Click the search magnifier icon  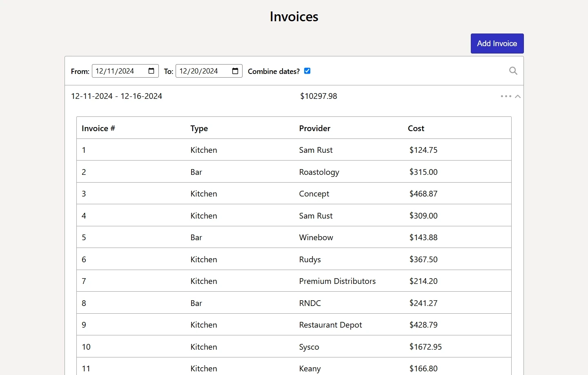(x=513, y=71)
